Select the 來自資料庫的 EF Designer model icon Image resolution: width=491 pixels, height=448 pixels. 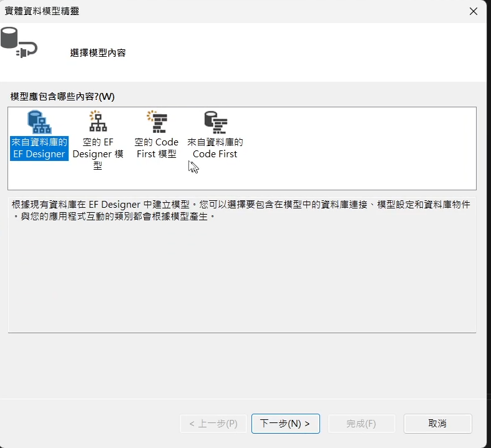pos(39,122)
